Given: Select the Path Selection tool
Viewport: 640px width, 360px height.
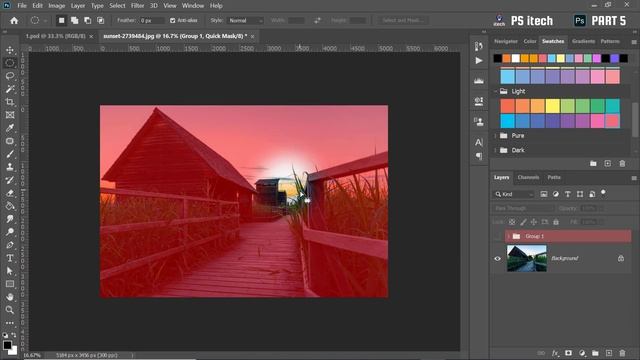Looking at the screenshot, I should tap(10, 271).
